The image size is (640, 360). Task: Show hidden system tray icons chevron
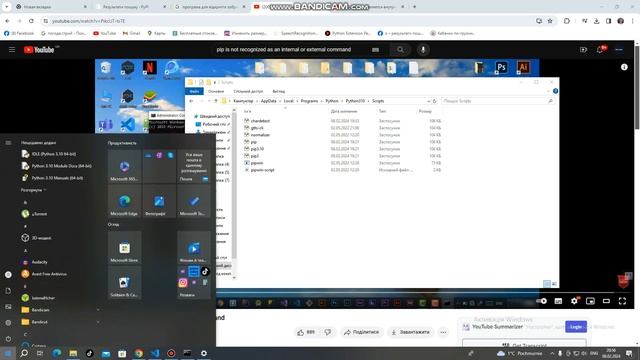point(552,353)
